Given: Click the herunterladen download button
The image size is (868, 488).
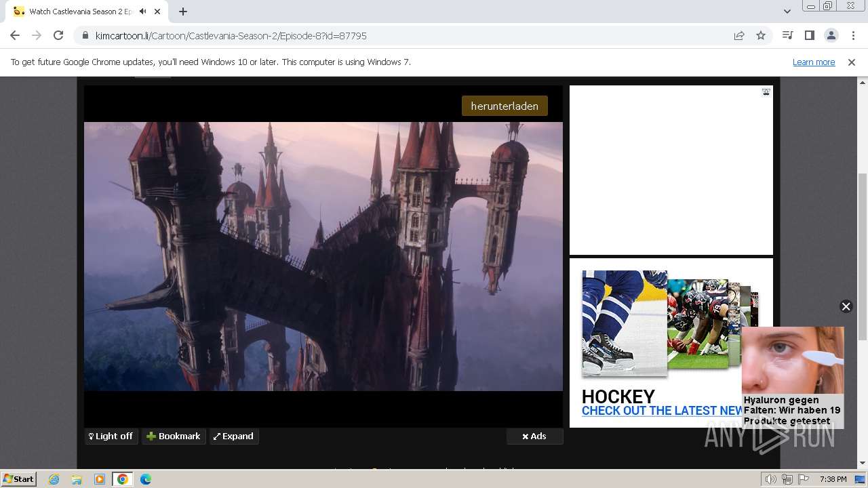Looking at the screenshot, I should pos(505,106).
